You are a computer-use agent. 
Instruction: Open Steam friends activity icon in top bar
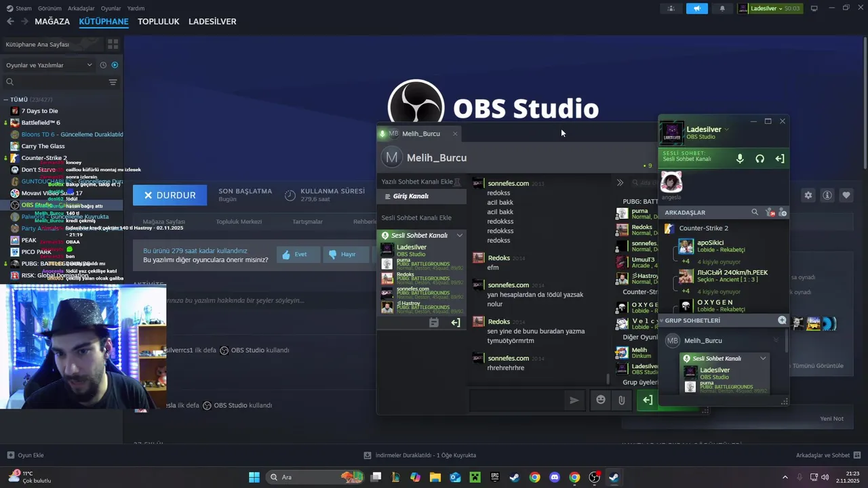671,8
